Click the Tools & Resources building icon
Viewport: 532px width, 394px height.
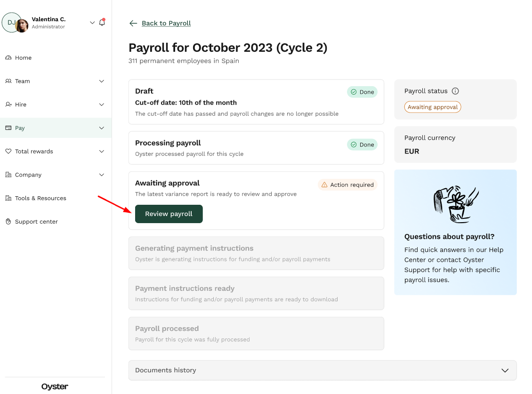(8, 198)
